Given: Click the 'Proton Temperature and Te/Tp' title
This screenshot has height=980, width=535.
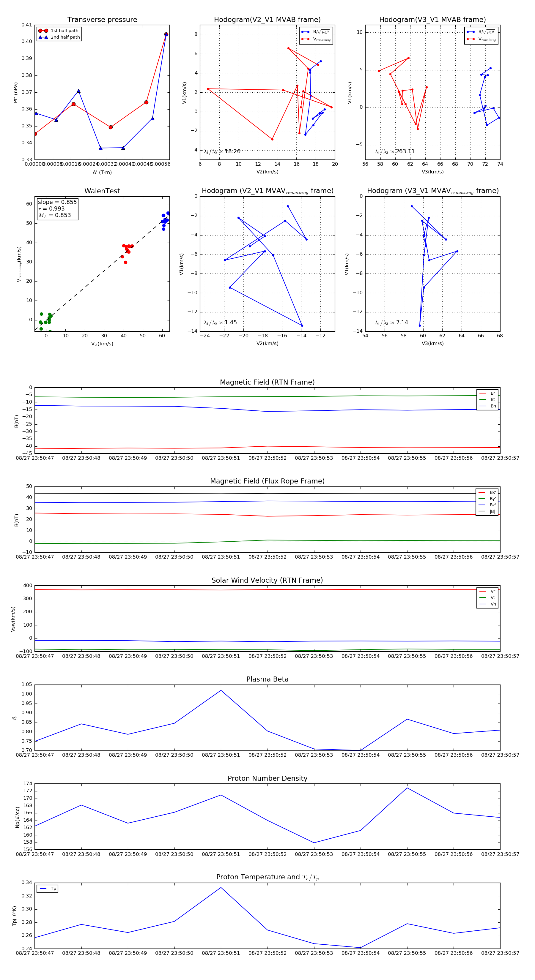Looking at the screenshot, I should click(267, 877).
